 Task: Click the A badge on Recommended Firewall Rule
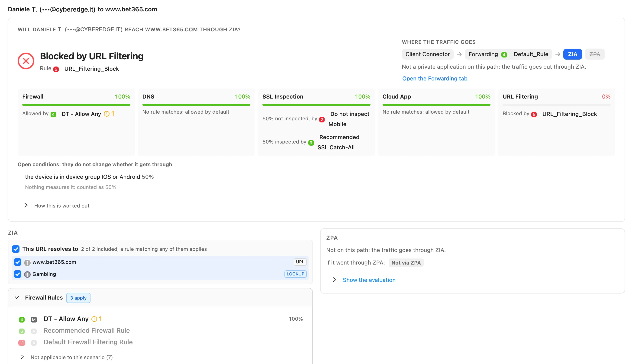pos(34,331)
